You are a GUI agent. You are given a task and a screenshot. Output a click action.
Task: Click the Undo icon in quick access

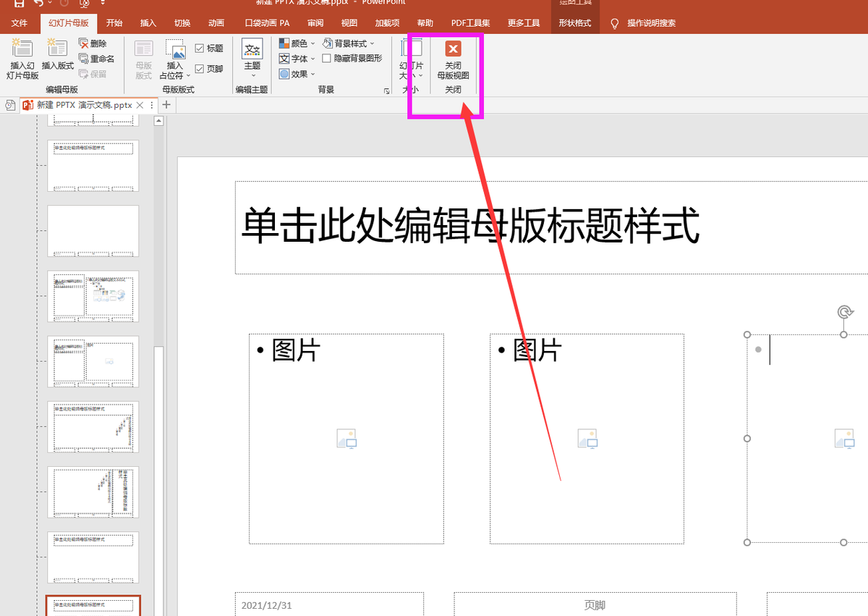click(38, 3)
